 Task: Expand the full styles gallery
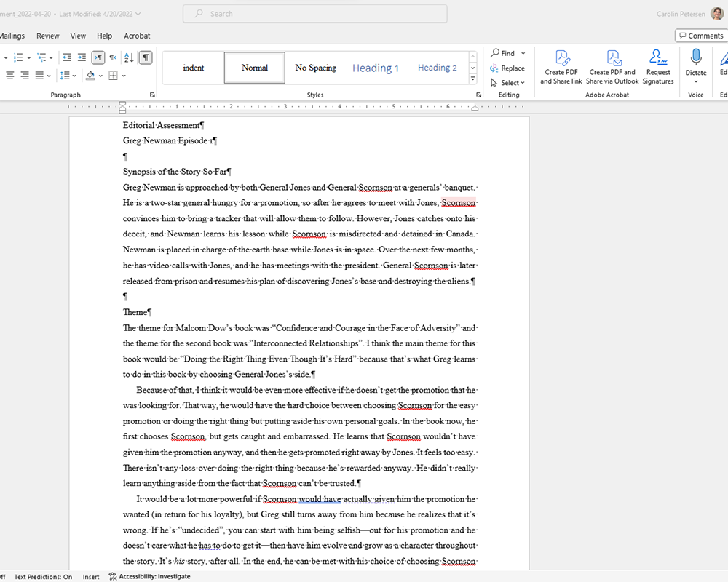pos(473,79)
